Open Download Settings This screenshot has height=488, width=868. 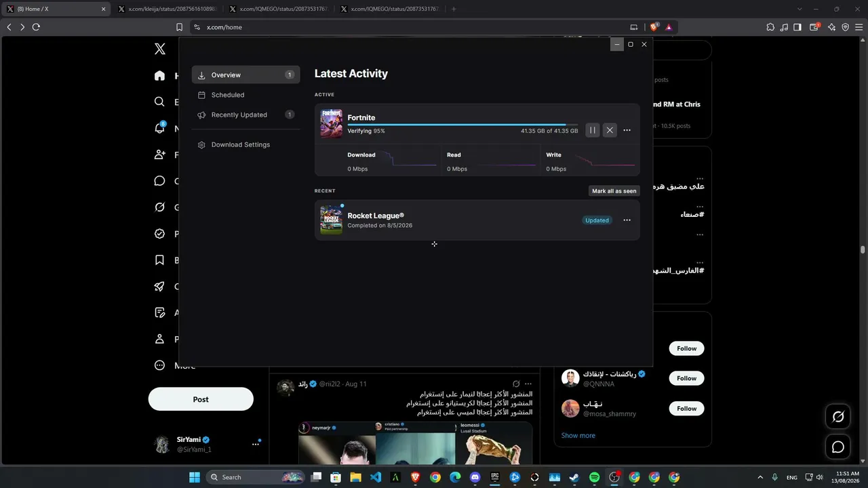[x=245, y=144]
